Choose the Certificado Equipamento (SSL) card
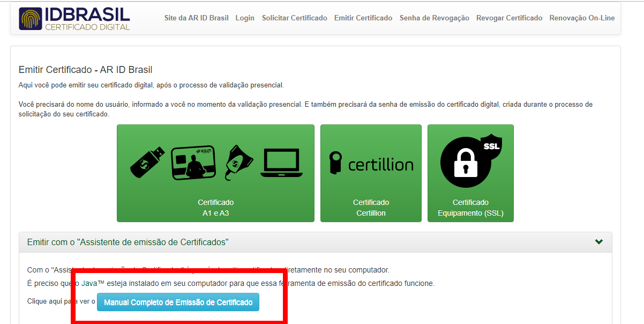Image resolution: width=644 pixels, height=324 pixels. [470, 173]
